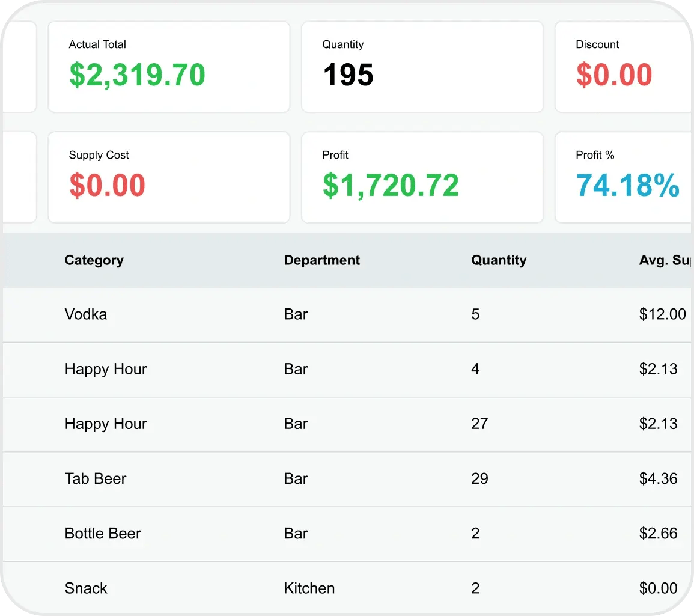This screenshot has width=694, height=616.
Task: Click the $12.00 average supply value
Action: pos(662,314)
